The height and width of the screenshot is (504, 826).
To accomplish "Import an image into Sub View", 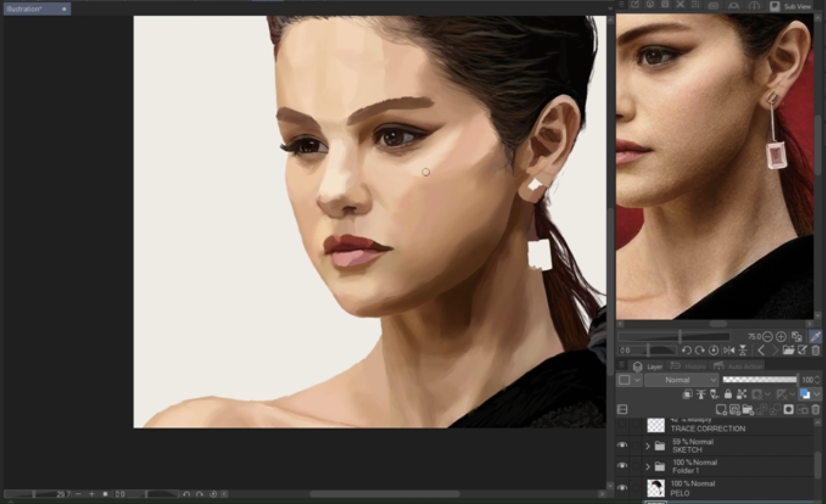I will (788, 351).
